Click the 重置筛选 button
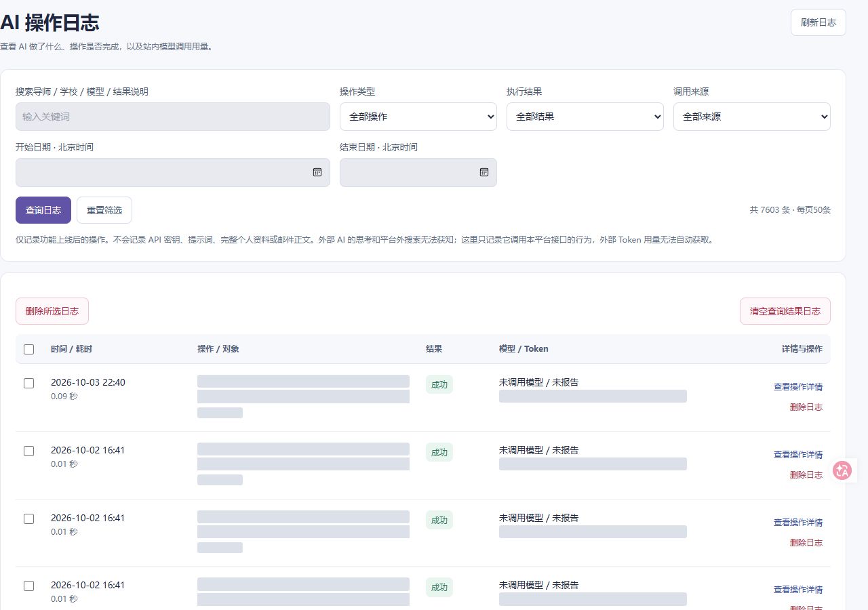 104,210
